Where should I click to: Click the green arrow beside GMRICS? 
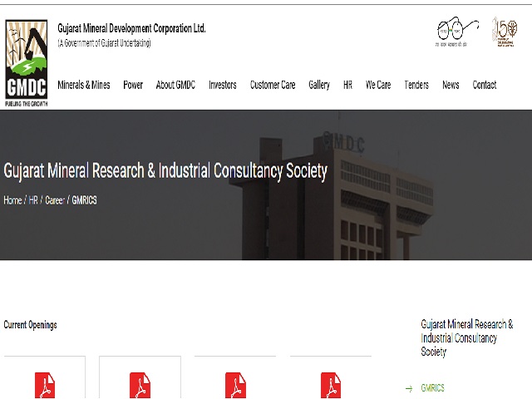pyautogui.click(x=409, y=388)
